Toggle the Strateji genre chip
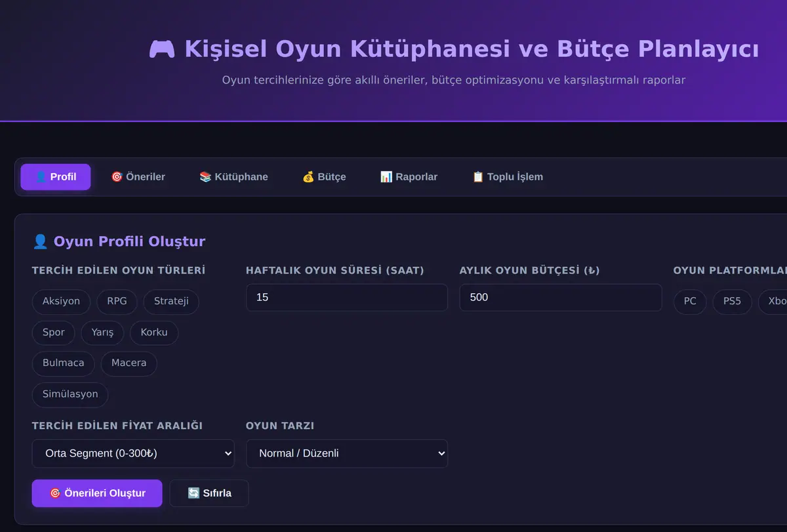787x532 pixels. point(171,301)
